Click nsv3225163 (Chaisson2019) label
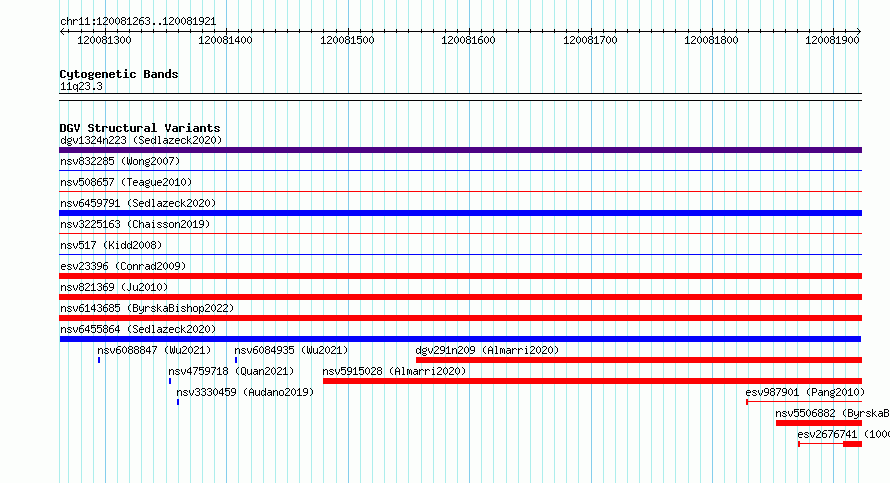Viewport: 890px width, 483px height. click(135, 224)
